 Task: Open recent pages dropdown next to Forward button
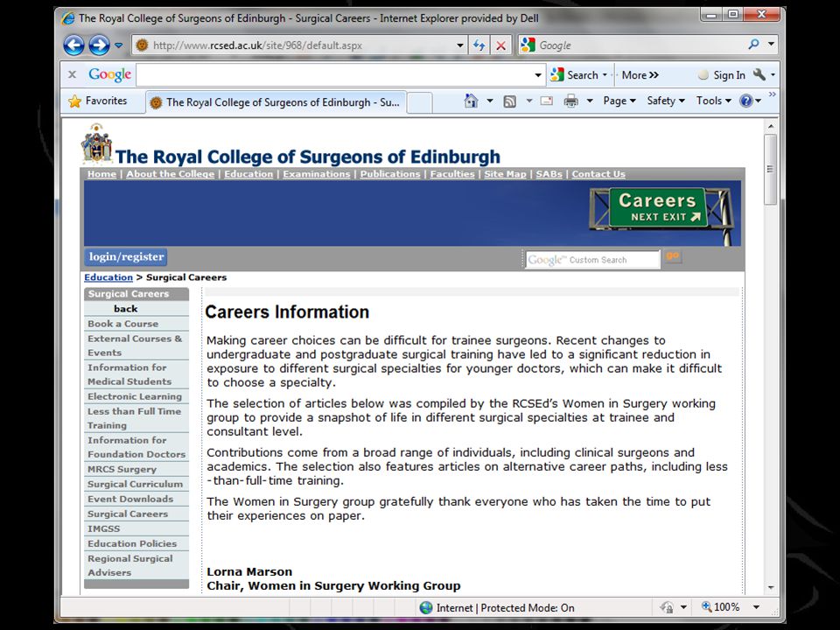click(119, 45)
